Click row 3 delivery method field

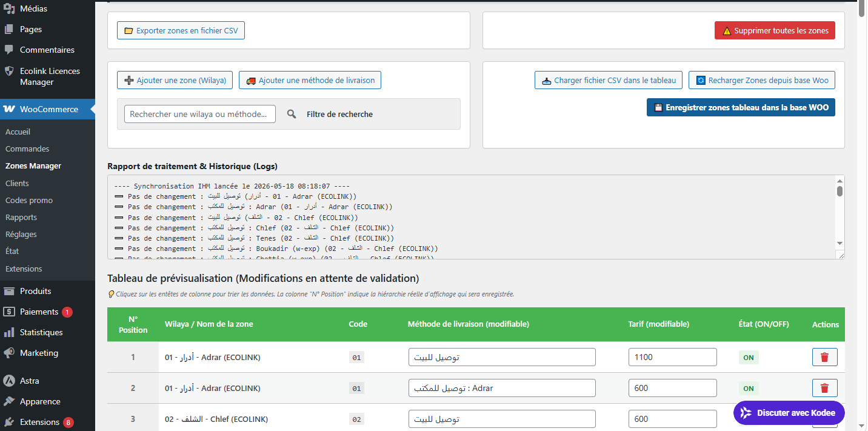click(502, 419)
